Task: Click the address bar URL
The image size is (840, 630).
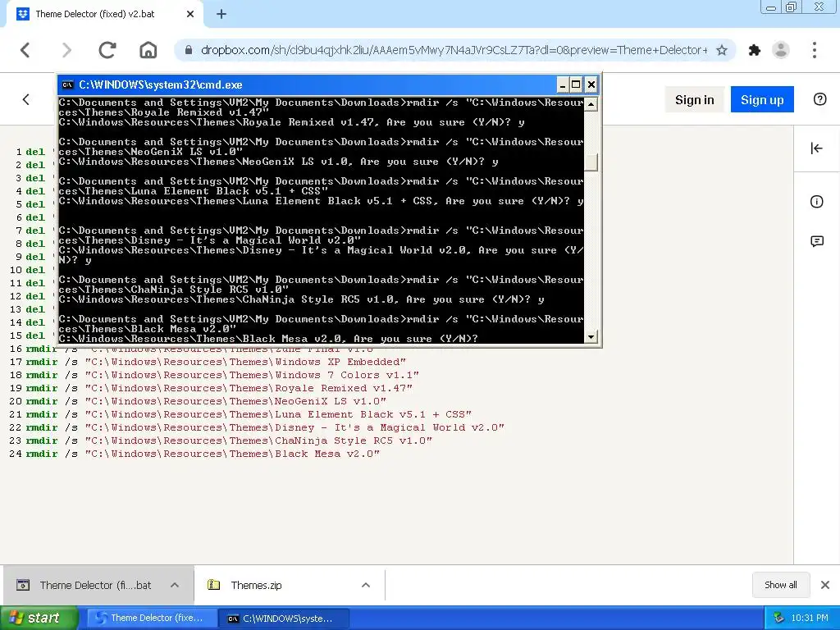Action: [x=453, y=50]
